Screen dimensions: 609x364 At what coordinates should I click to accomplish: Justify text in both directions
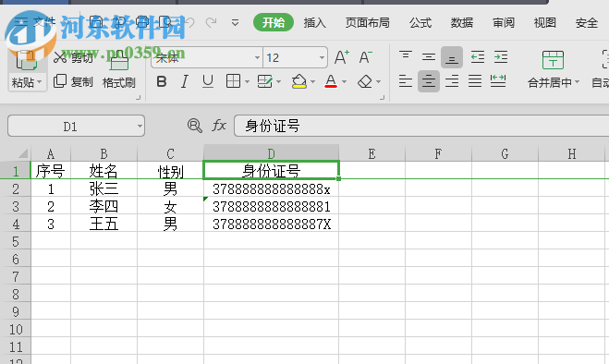tap(475, 81)
